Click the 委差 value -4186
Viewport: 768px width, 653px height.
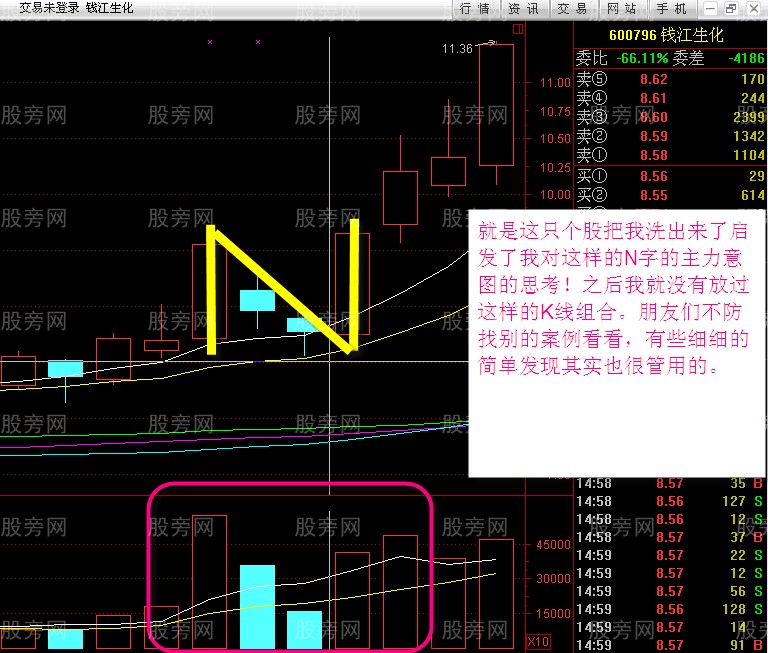pyautogui.click(x=746, y=58)
